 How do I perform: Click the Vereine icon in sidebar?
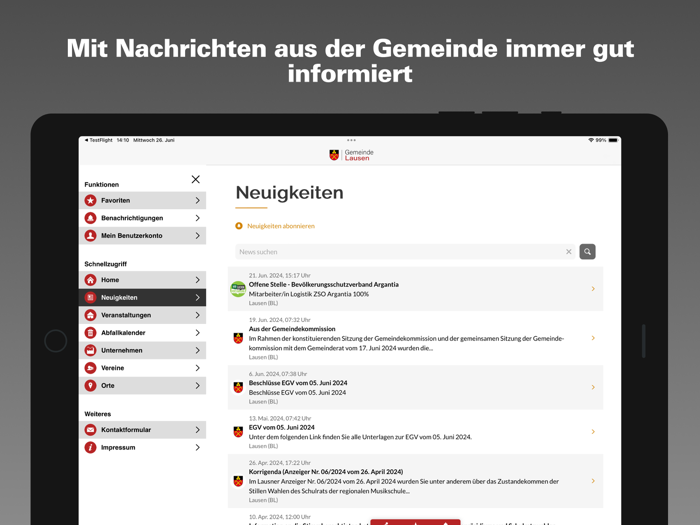click(x=91, y=368)
